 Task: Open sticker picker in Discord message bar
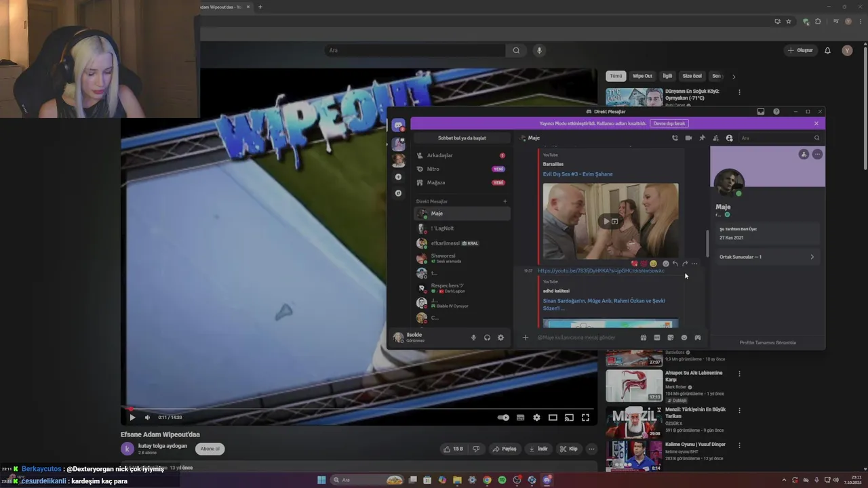(670, 338)
